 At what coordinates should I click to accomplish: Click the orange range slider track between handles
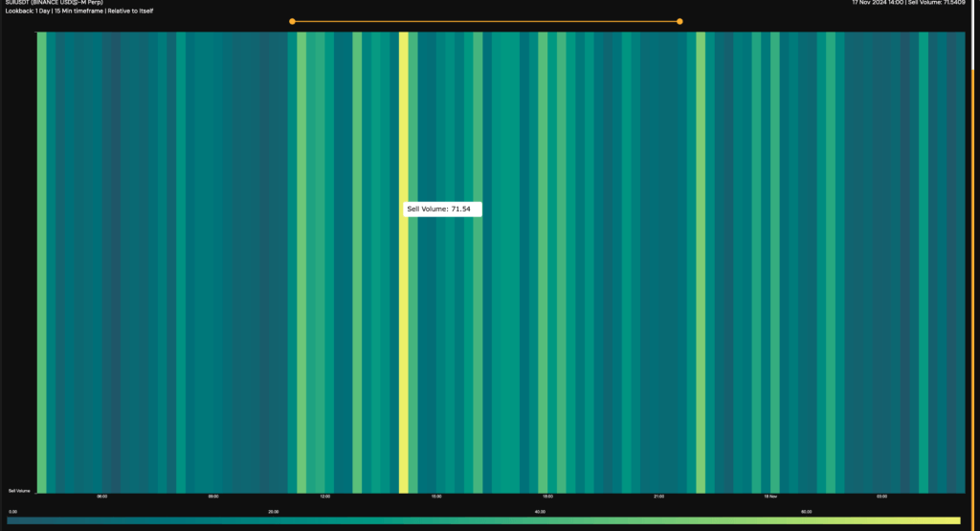[x=485, y=21]
